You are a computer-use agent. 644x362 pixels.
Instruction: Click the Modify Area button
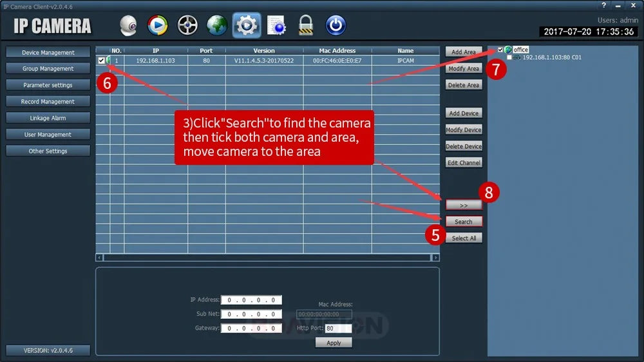click(464, 69)
